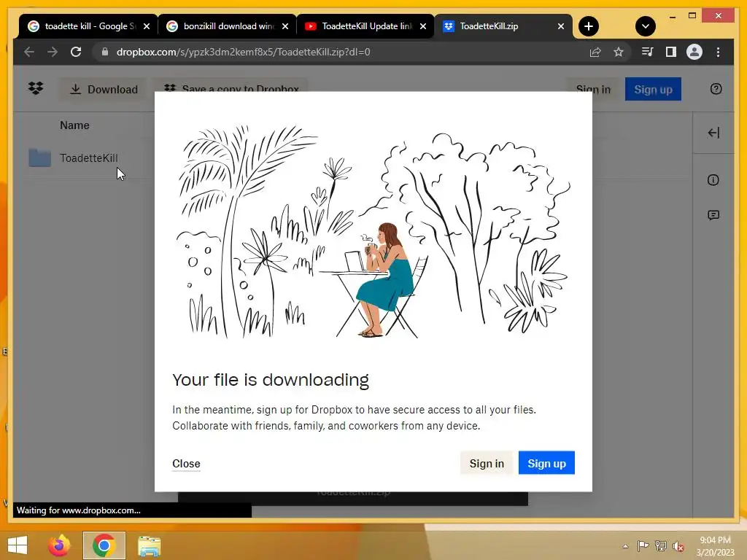Reload the Dropbox page

point(76,52)
